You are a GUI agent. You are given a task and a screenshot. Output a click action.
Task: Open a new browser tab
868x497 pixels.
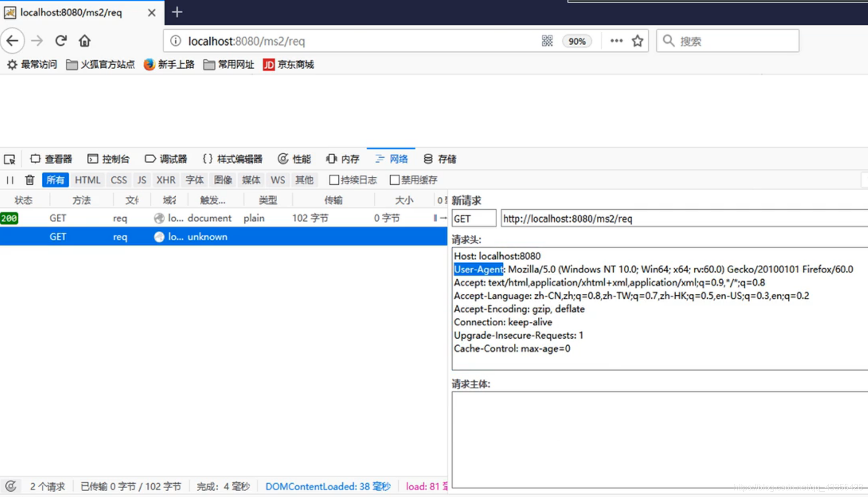pyautogui.click(x=177, y=12)
